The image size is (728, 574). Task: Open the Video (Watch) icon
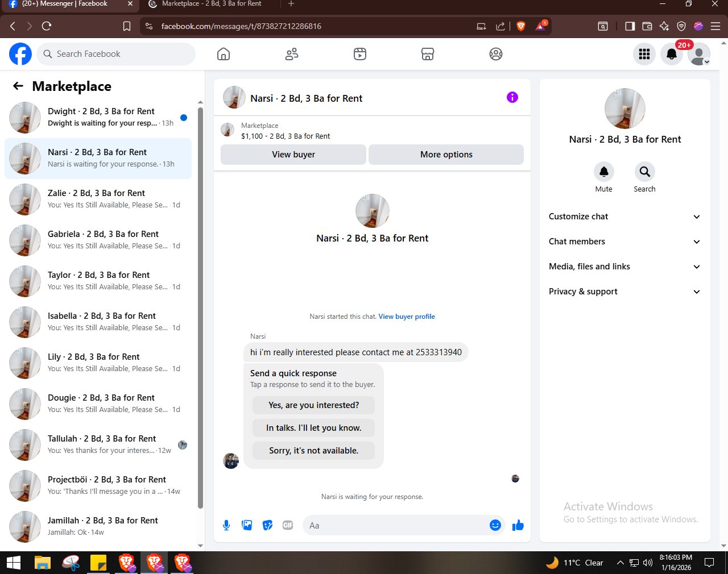[360, 54]
